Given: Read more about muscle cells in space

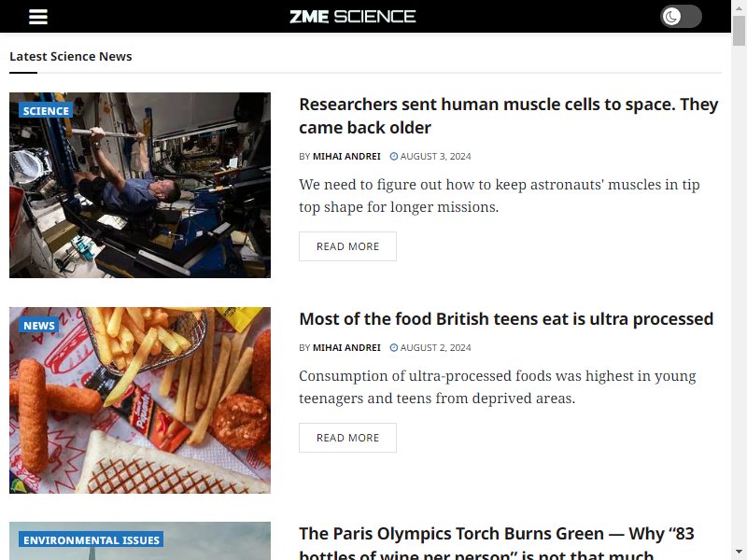Looking at the screenshot, I should tap(347, 246).
